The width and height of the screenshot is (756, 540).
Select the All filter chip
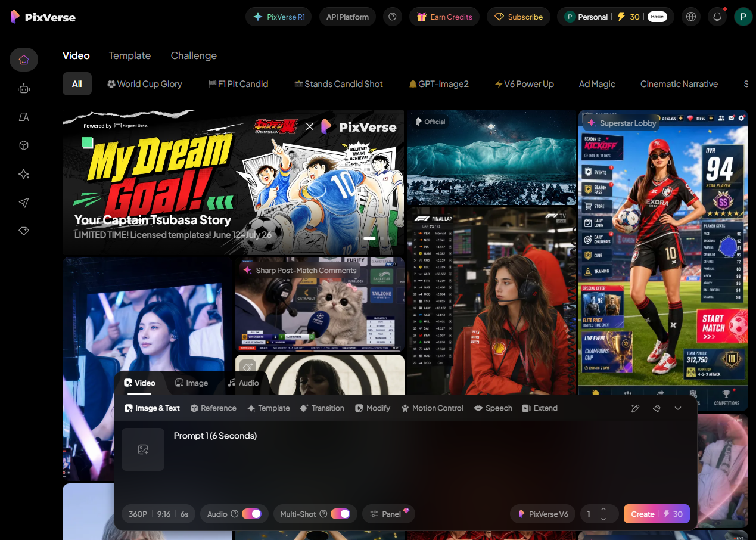pyautogui.click(x=77, y=84)
